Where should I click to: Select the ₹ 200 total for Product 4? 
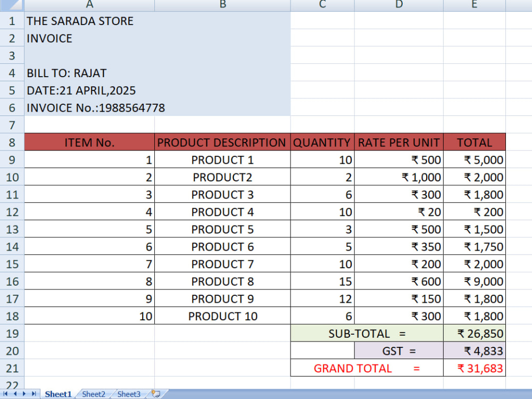(475, 212)
